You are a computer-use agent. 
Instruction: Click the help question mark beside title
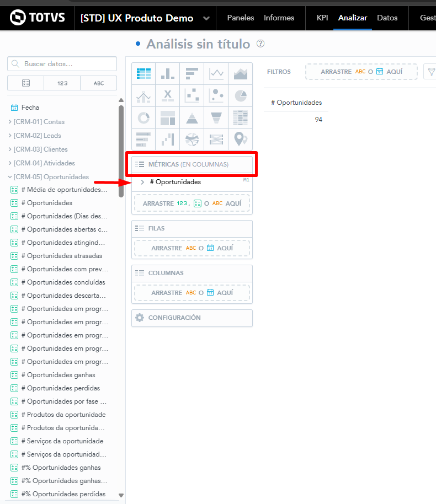click(260, 44)
